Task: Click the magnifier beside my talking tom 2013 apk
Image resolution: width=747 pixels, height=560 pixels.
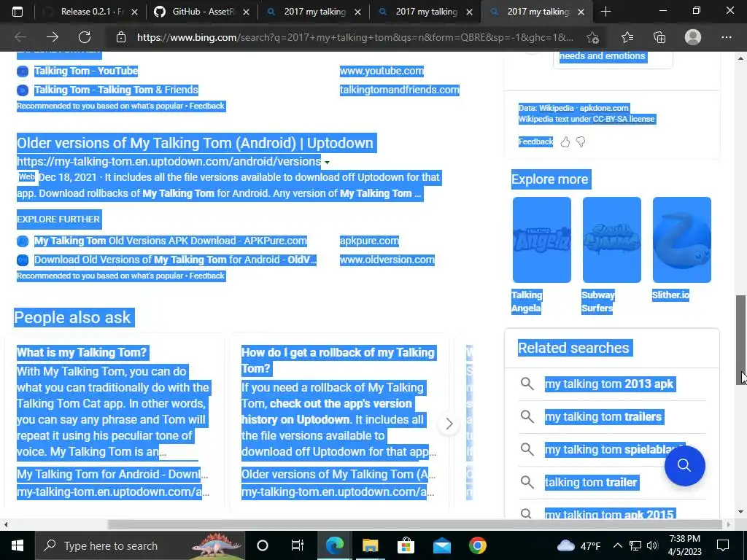Action: [x=527, y=384]
